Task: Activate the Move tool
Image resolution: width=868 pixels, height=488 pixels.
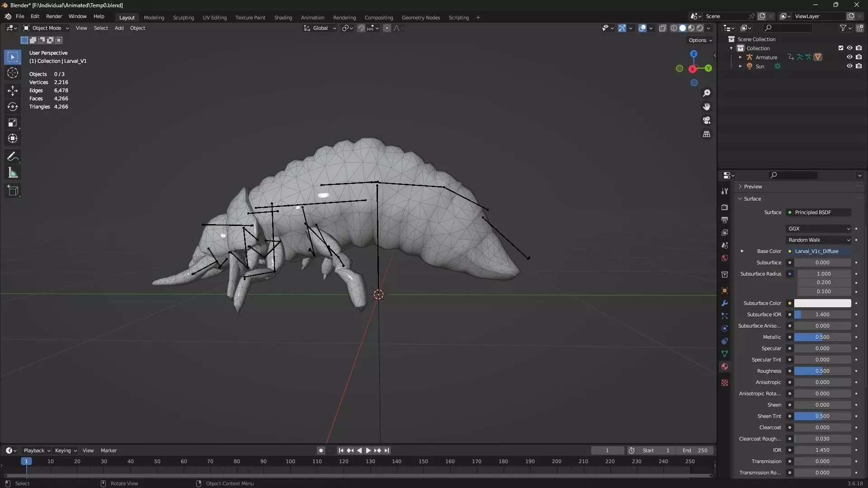Action: coord(13,91)
